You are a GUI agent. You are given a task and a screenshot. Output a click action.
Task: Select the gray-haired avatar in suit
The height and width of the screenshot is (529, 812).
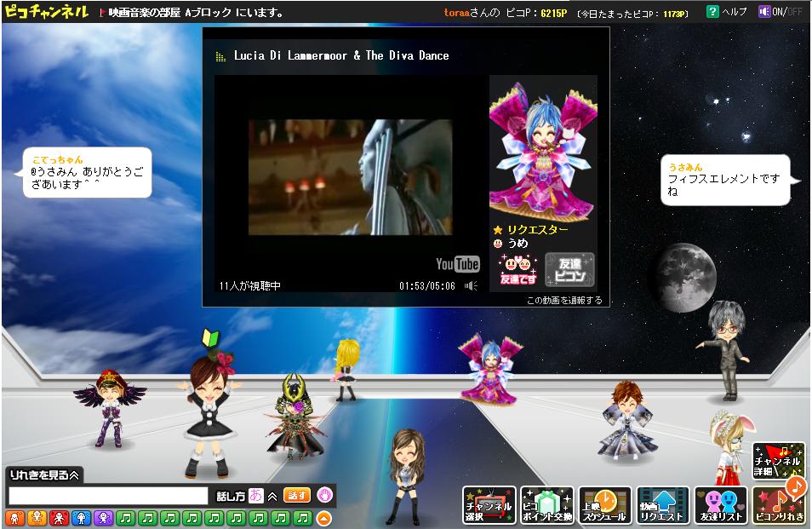click(726, 351)
